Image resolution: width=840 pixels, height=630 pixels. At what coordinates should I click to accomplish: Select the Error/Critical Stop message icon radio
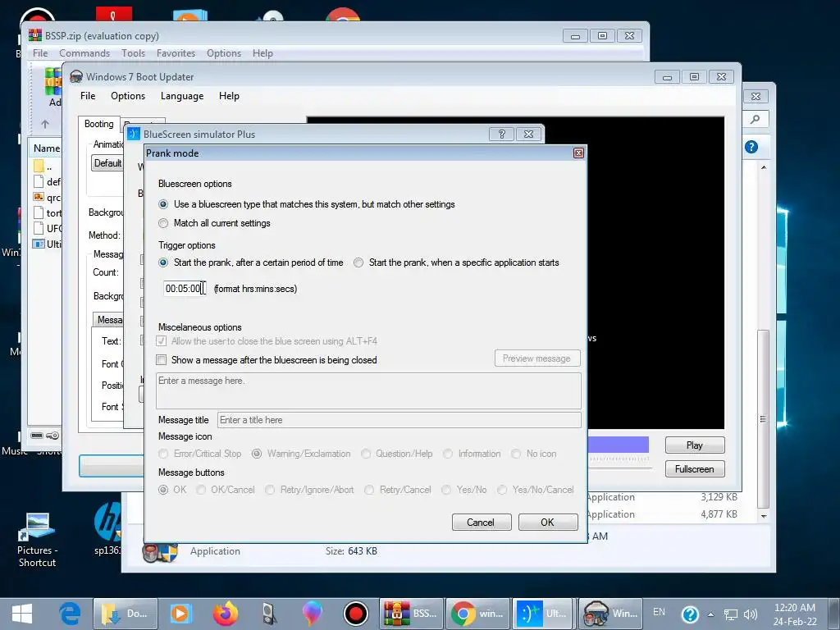[x=163, y=454]
